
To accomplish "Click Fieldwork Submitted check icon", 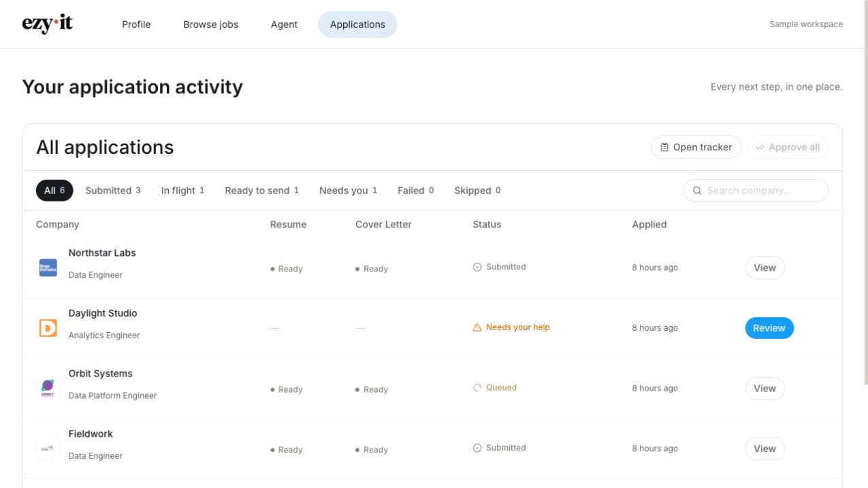I will (477, 448).
